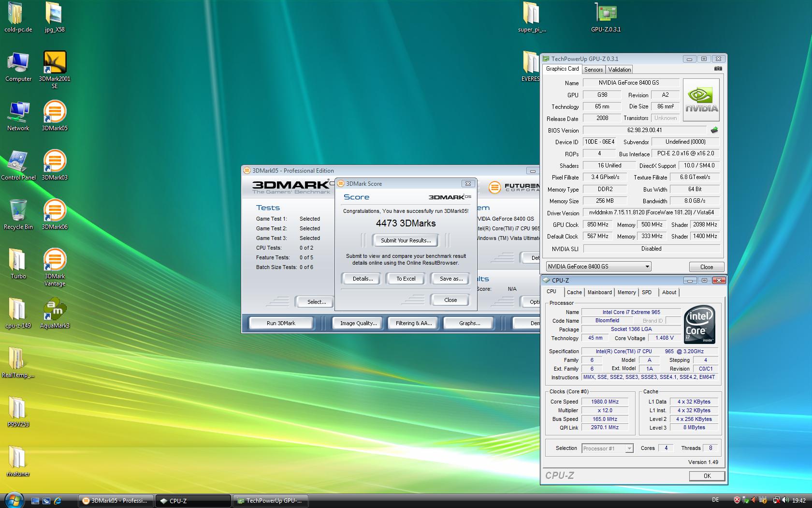This screenshot has height=508, width=812.
Task: Open the rivatuner folder icon
Action: 18,462
